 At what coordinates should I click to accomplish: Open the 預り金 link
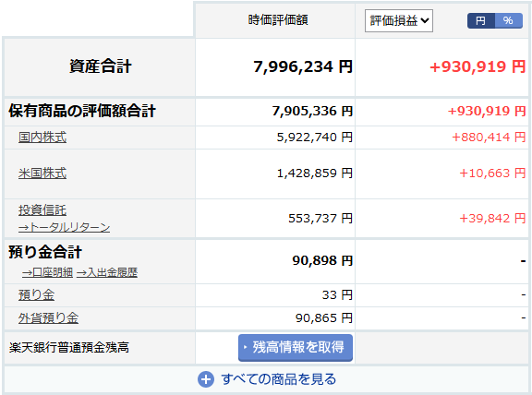pyautogui.click(x=36, y=295)
